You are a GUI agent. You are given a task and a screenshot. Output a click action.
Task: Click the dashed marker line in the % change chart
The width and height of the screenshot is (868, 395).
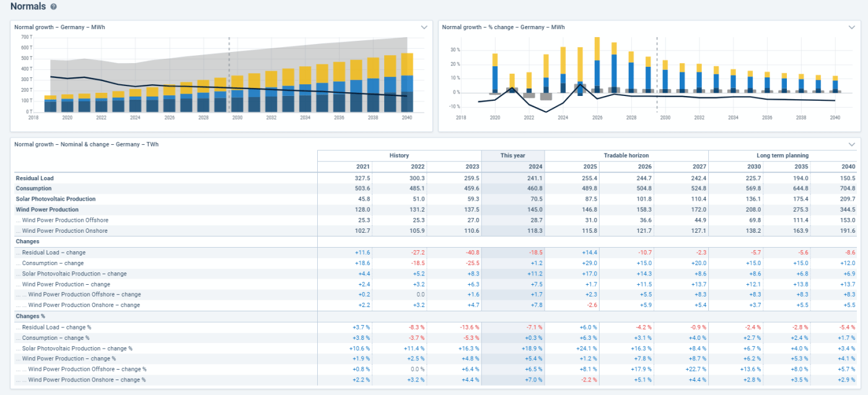657,74
